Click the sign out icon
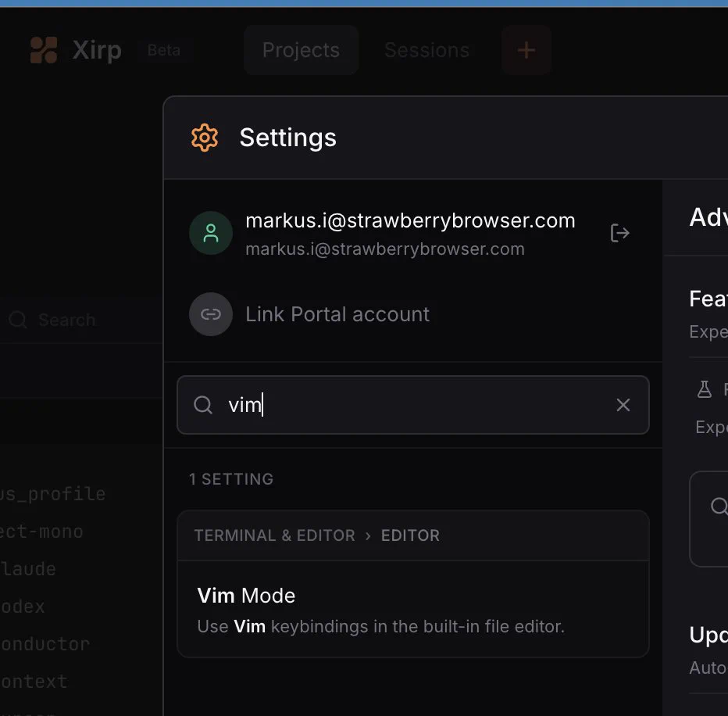Screen dimensions: 728x716 click(x=620, y=233)
